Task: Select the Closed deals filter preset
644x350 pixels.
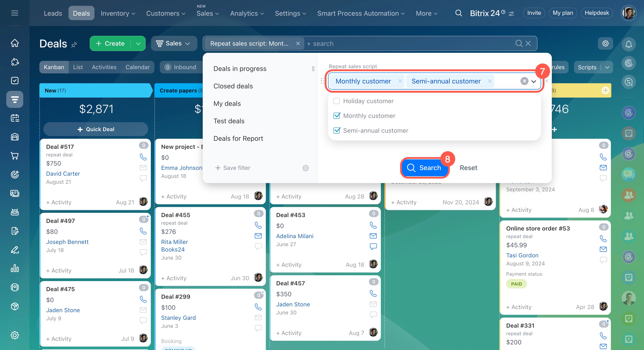Action: click(233, 86)
